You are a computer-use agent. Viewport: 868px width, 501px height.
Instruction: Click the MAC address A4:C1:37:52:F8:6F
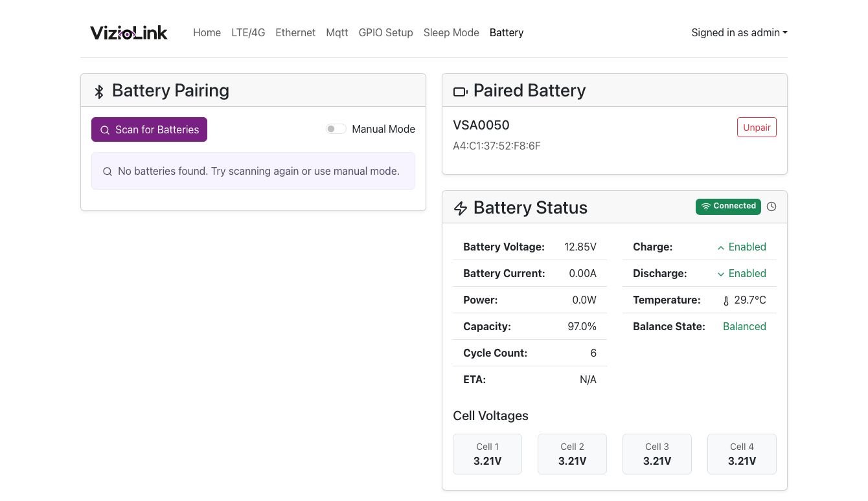point(497,146)
